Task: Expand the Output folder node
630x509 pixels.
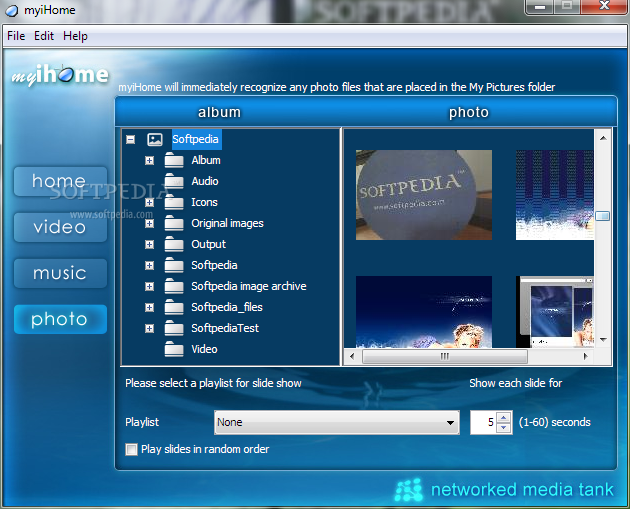Action: click(x=149, y=244)
